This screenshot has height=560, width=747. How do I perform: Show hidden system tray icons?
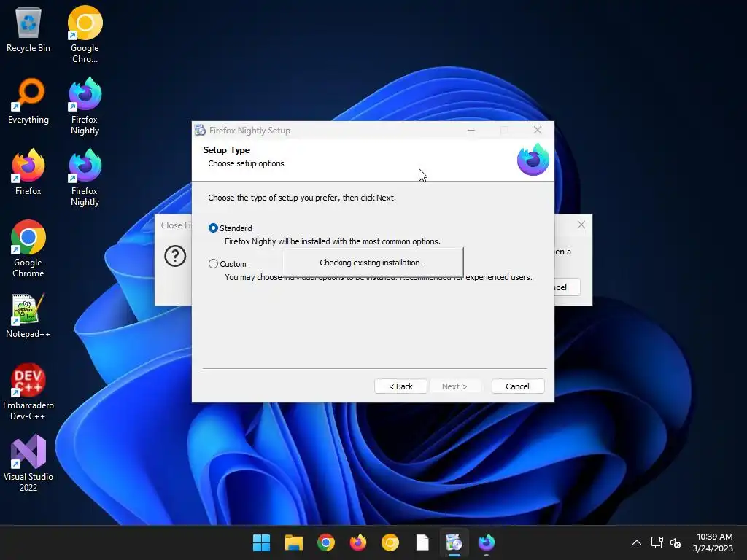point(636,542)
